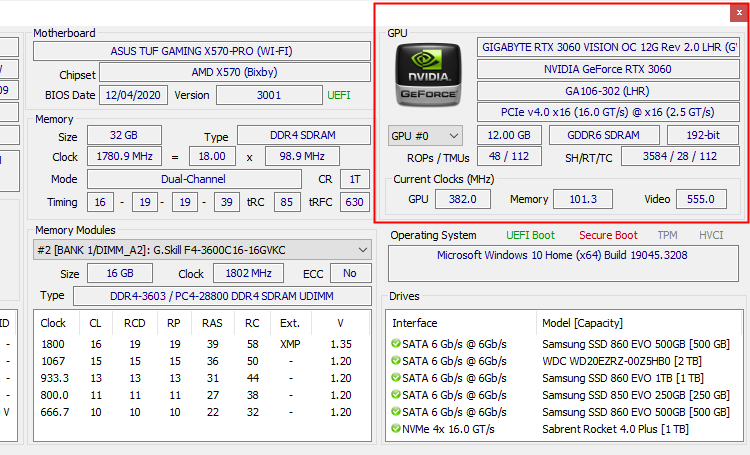Click the NVIDIA GeForce logo
750x455 pixels.
(x=429, y=76)
